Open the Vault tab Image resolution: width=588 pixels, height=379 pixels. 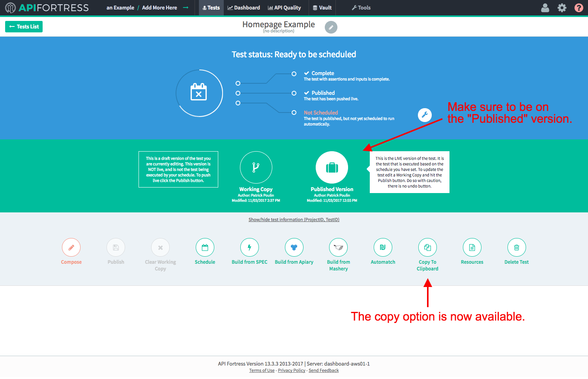(x=322, y=8)
